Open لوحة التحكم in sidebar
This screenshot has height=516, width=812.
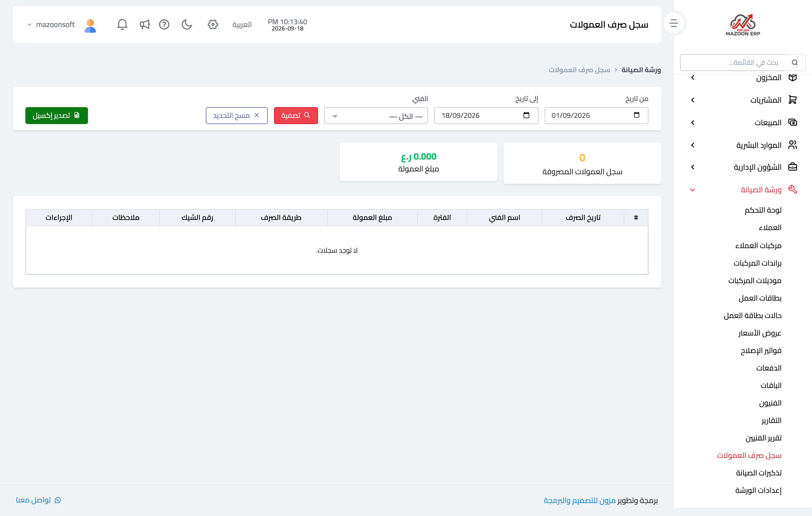(x=763, y=210)
